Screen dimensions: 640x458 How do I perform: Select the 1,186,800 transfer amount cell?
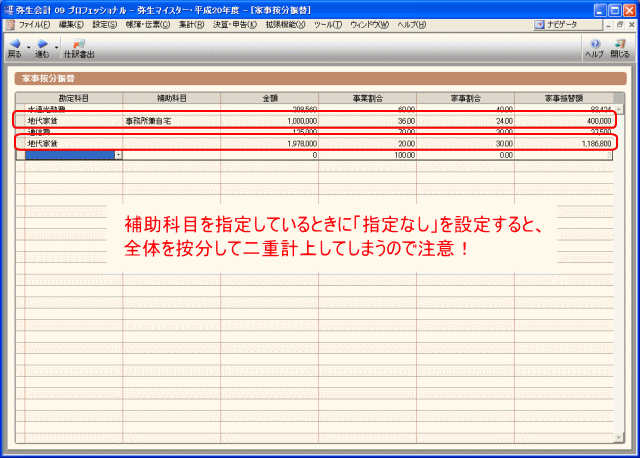pos(564,144)
